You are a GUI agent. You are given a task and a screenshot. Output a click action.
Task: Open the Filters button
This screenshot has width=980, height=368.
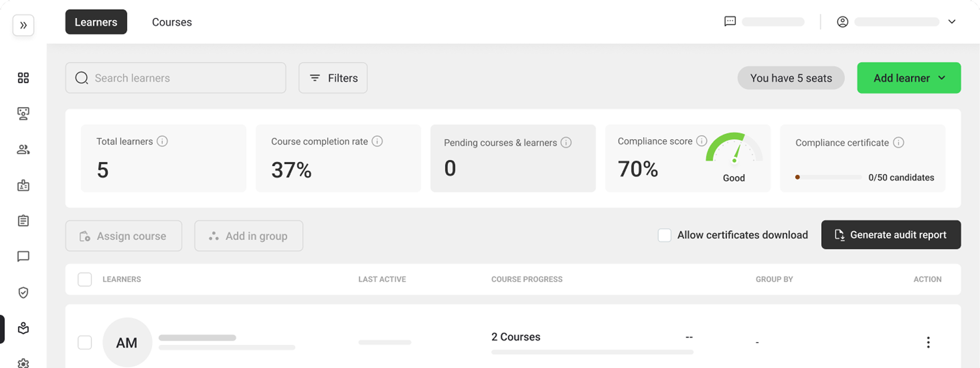tap(333, 78)
